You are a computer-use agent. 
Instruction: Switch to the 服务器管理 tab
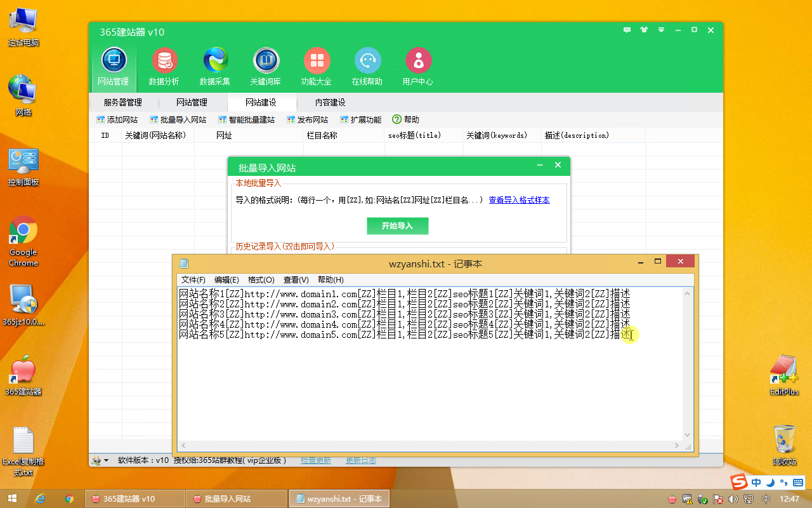(x=122, y=102)
